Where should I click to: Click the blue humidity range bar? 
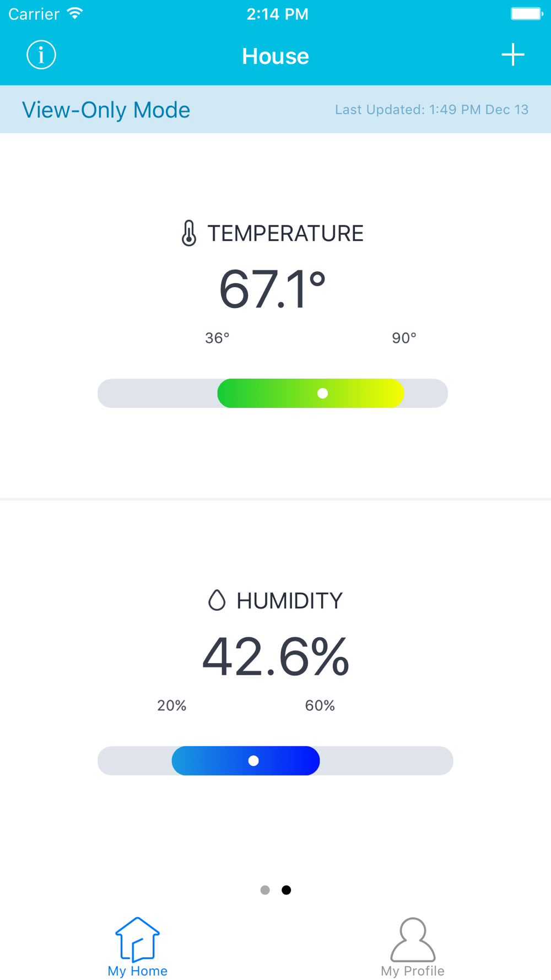pyautogui.click(x=246, y=761)
